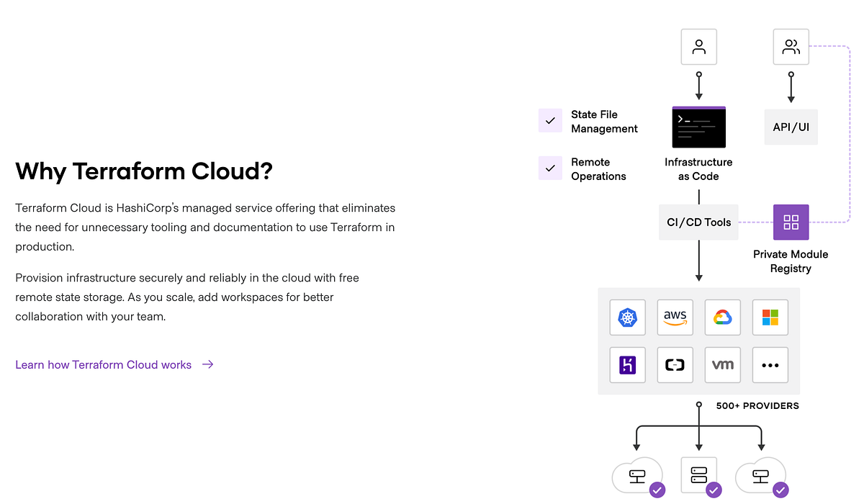Click the AWS provider icon
The width and height of the screenshot is (864, 504).
point(675,318)
